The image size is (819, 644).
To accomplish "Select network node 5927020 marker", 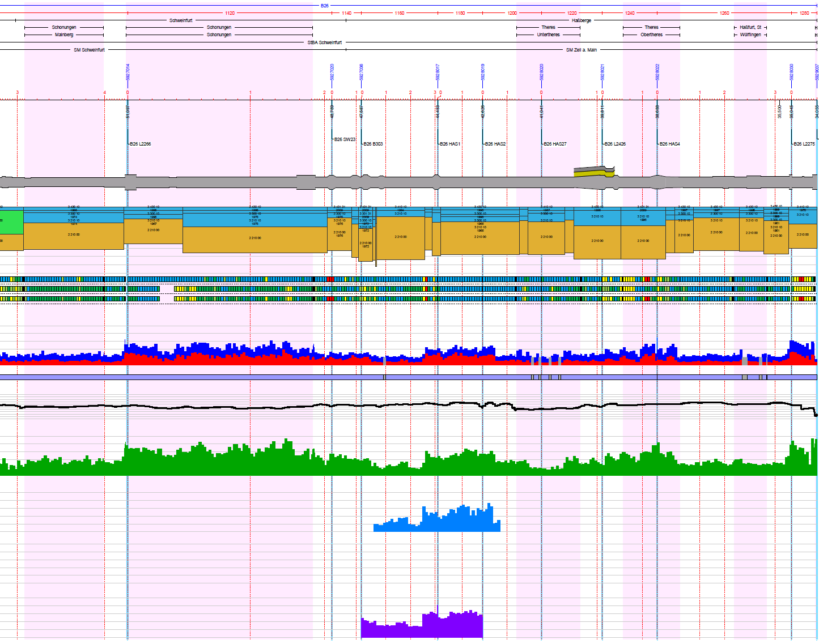I will [x=332, y=72].
